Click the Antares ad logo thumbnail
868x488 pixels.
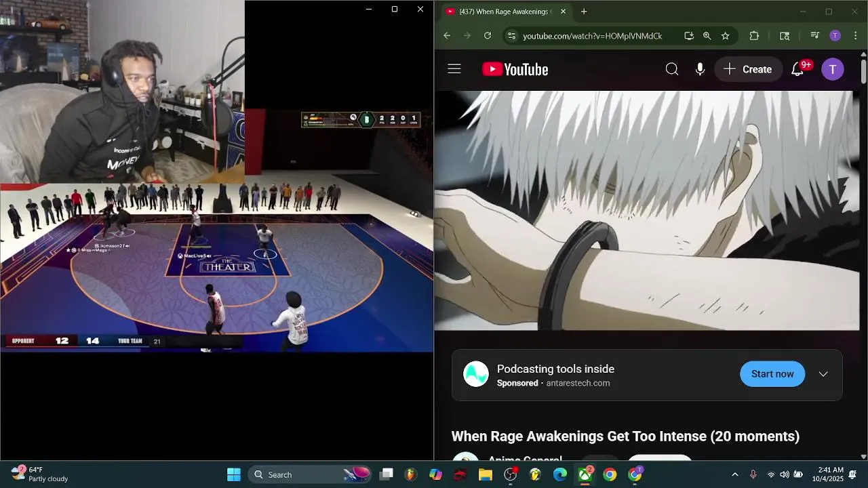(476, 374)
